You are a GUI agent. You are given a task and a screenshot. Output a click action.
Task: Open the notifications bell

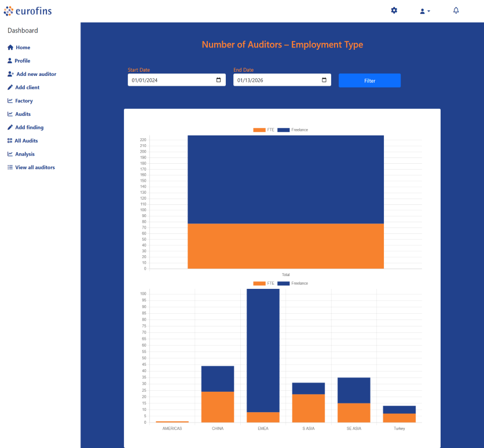[x=456, y=10]
